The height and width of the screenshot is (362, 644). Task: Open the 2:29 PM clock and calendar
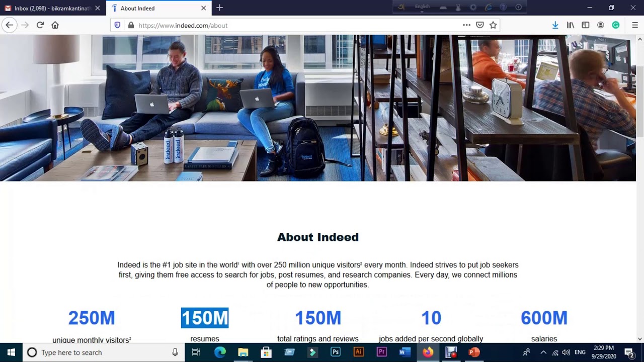pos(604,352)
